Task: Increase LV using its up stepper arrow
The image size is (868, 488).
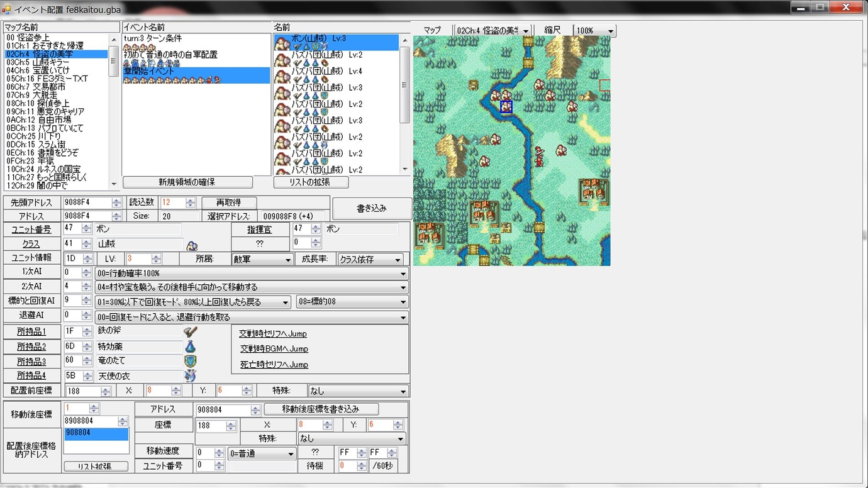Action: coord(155,256)
